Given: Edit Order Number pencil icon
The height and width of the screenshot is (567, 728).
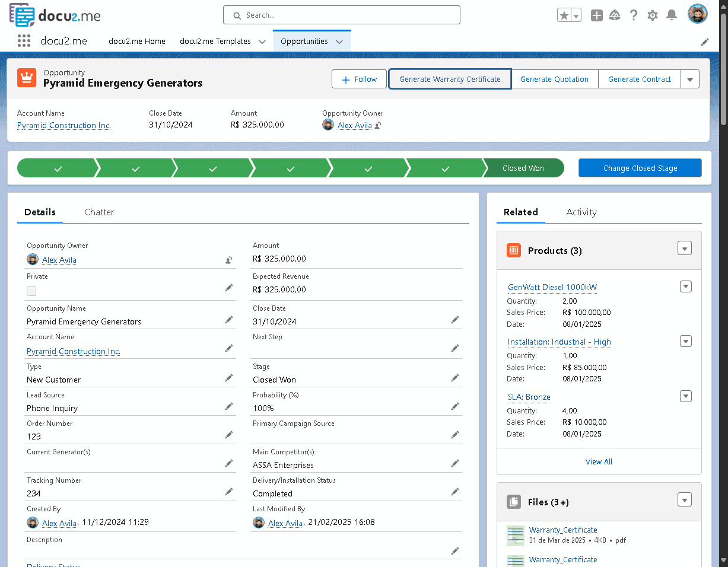Looking at the screenshot, I should coord(229,435).
